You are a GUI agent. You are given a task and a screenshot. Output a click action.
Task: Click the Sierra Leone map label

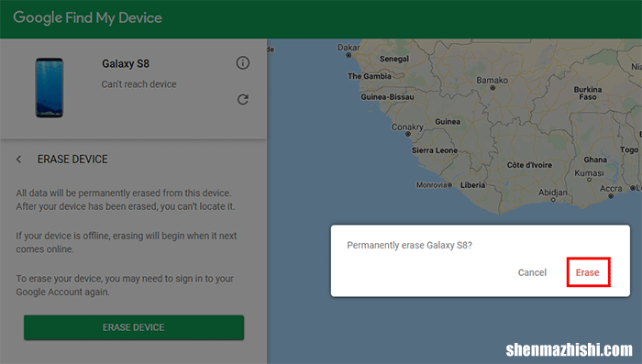[435, 150]
